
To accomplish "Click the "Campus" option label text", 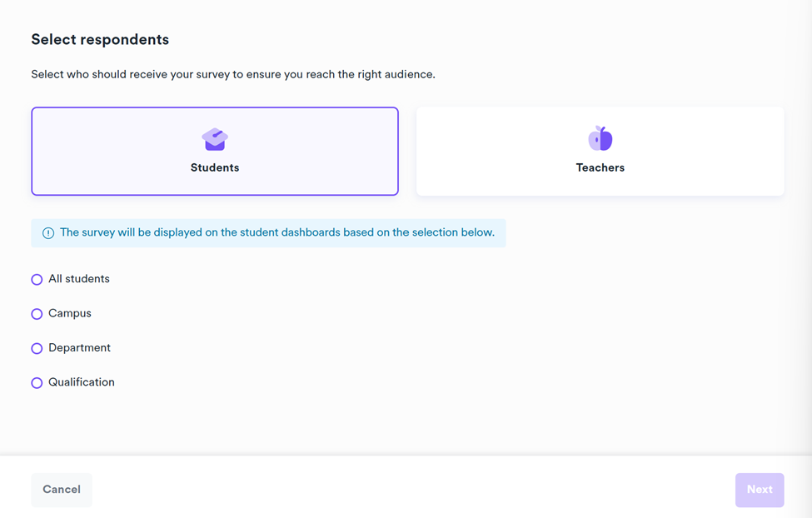I will click(x=70, y=313).
